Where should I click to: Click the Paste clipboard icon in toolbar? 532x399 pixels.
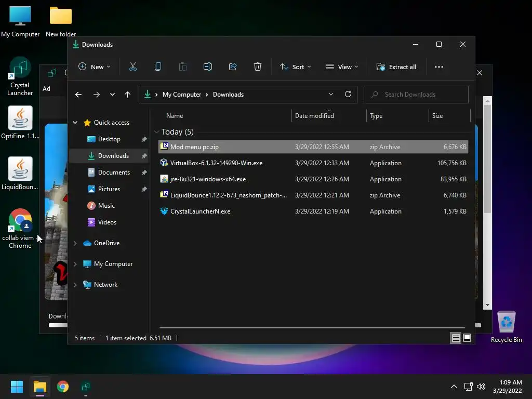[x=182, y=67]
